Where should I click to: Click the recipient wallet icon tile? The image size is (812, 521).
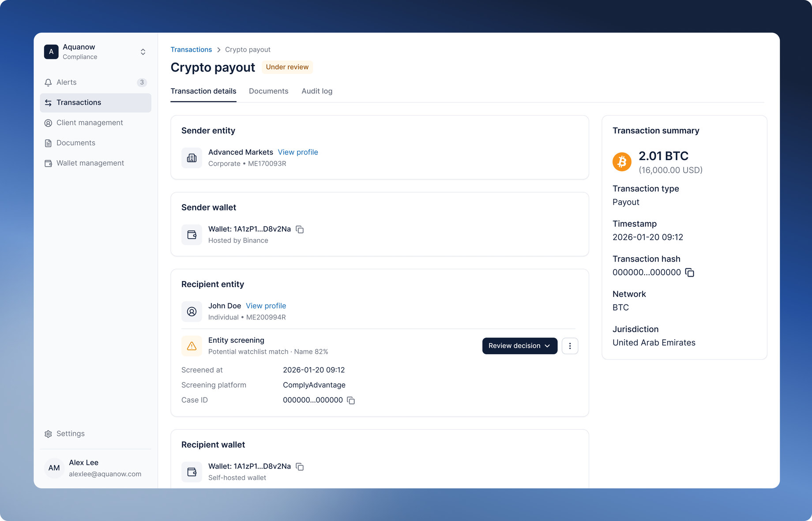tap(192, 472)
